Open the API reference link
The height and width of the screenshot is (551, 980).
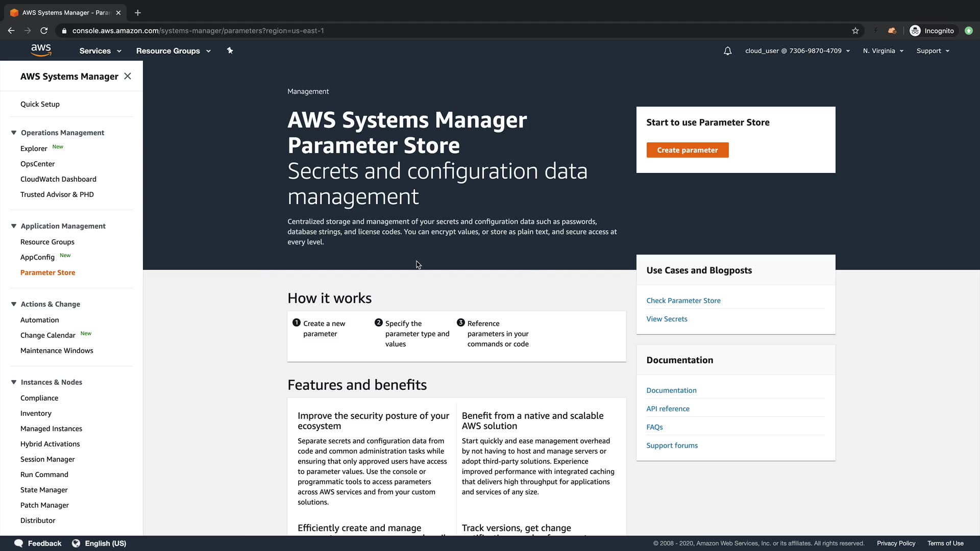click(x=668, y=409)
